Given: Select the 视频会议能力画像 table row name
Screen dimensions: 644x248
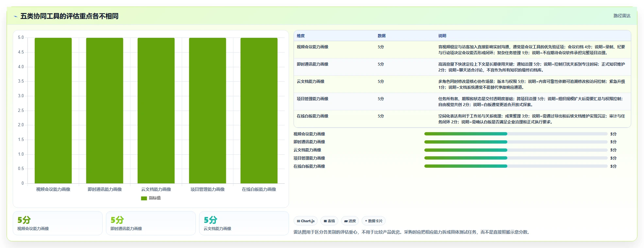Looking at the screenshot, I should 313,47.
